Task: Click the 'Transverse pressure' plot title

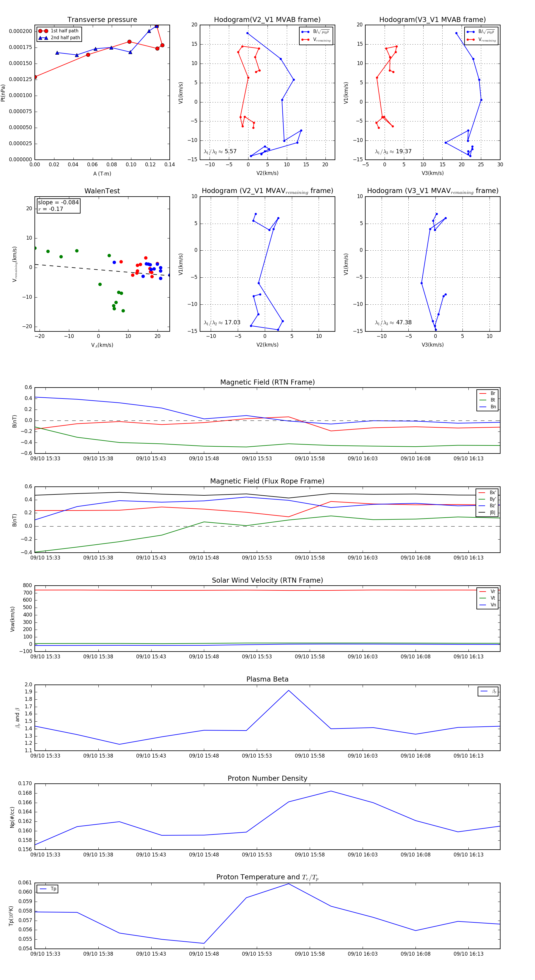Action: (102, 19)
